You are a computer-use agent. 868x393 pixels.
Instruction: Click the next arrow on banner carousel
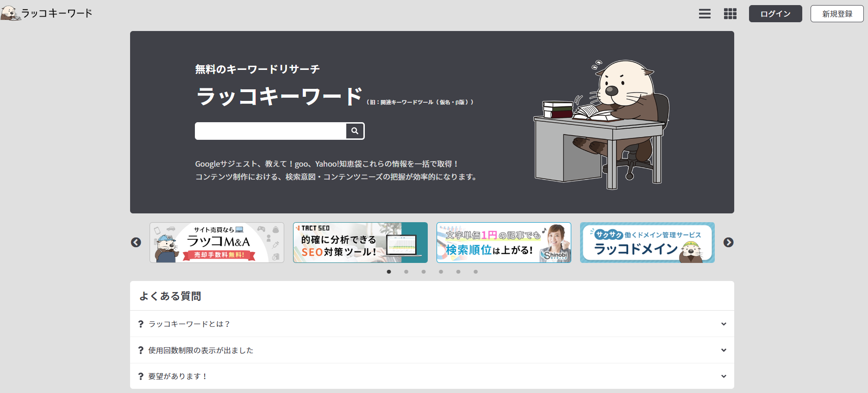pos(728,243)
